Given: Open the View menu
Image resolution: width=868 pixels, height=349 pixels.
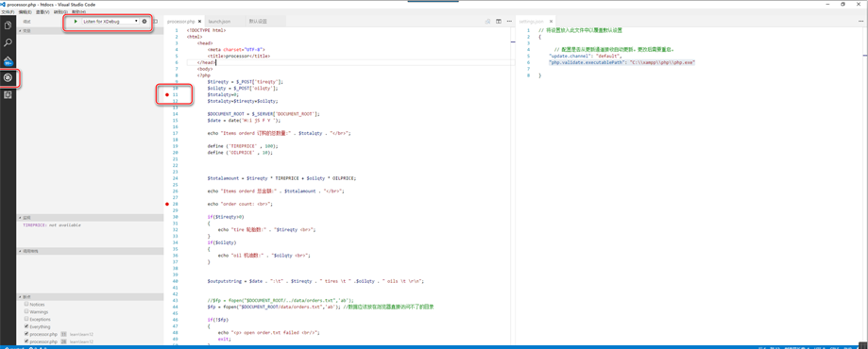Looking at the screenshot, I should tap(43, 11).
